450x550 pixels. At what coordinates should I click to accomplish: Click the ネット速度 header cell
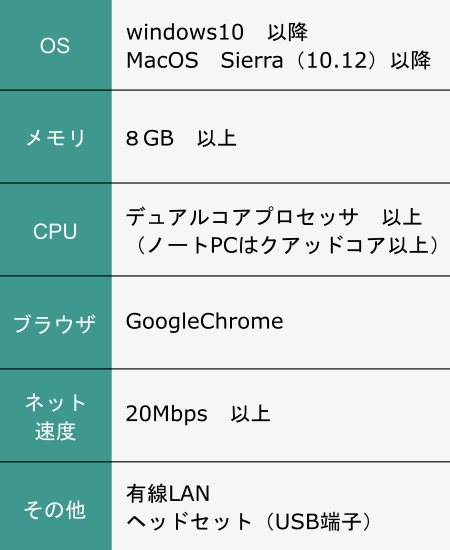(x=56, y=416)
